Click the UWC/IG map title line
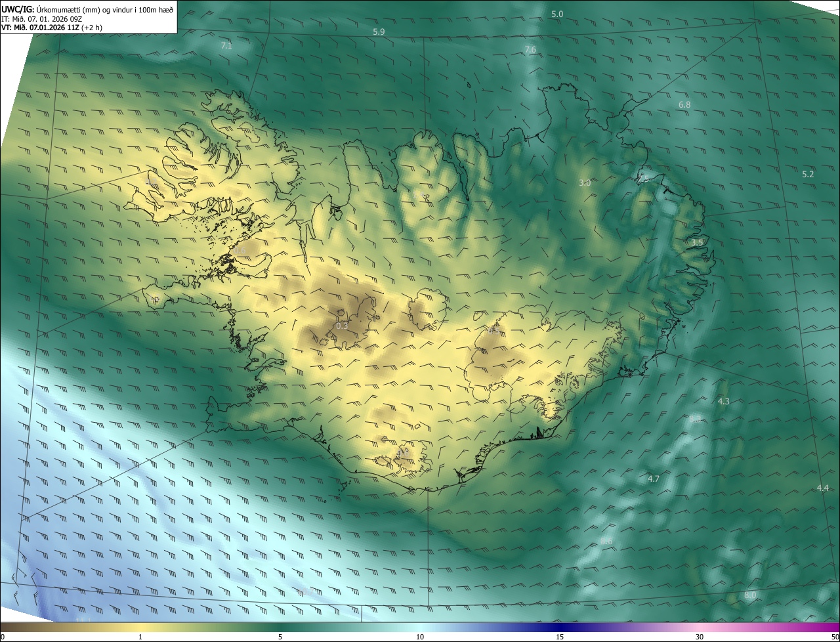Image resolution: width=840 pixels, height=642 pixels. click(88, 9)
